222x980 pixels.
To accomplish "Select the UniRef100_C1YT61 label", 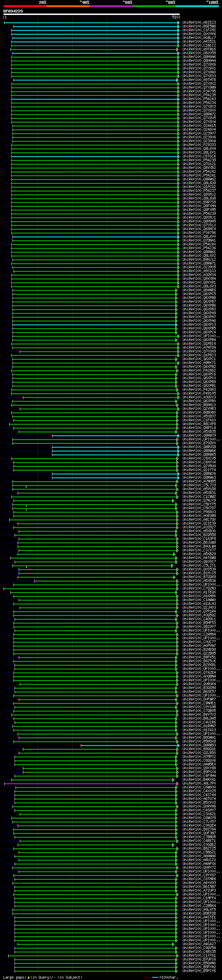I will pyautogui.click(x=199, y=956).
